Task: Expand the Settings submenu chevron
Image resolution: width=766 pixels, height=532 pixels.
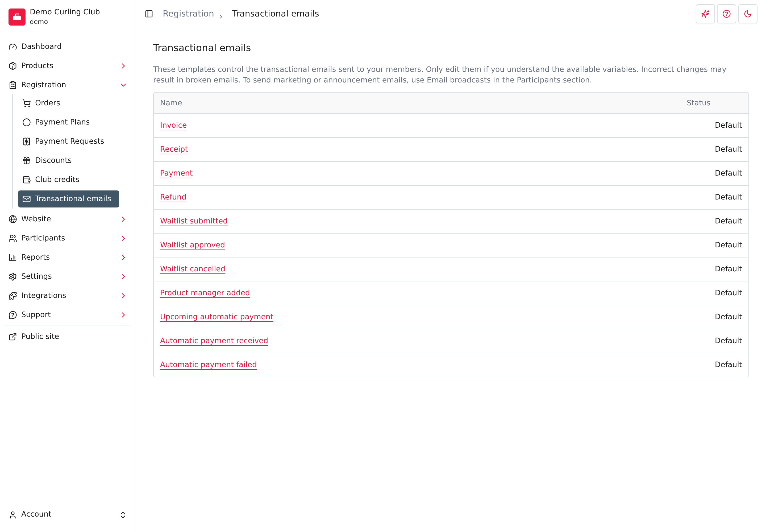Action: (x=123, y=277)
